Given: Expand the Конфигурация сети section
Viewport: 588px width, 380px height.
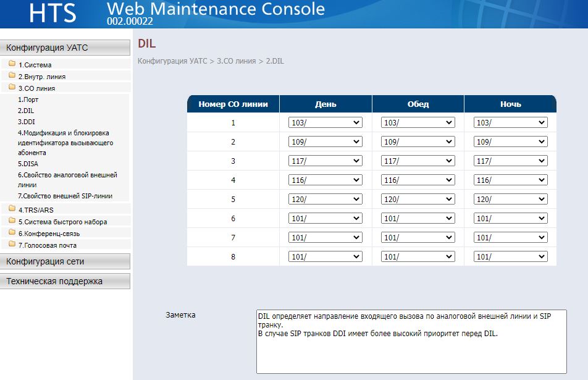Looking at the screenshot, I should click(65, 261).
